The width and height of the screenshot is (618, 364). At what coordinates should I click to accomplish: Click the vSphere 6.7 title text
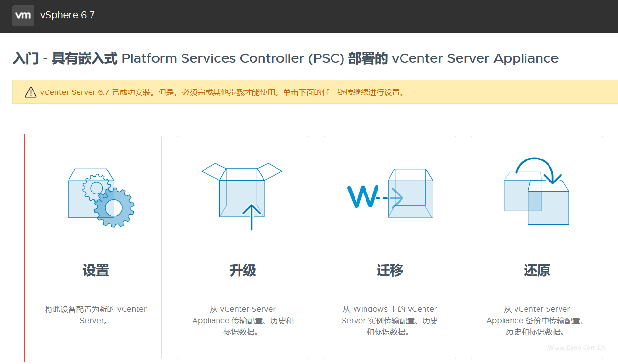tap(67, 15)
